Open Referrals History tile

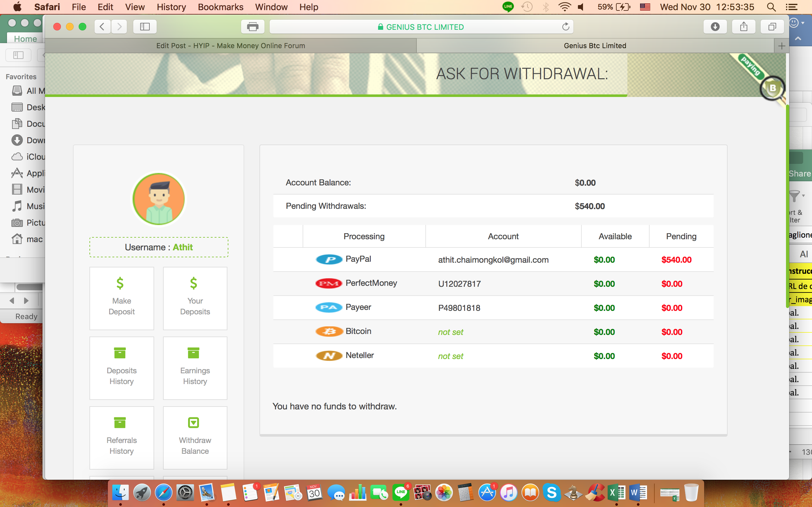pyautogui.click(x=121, y=437)
